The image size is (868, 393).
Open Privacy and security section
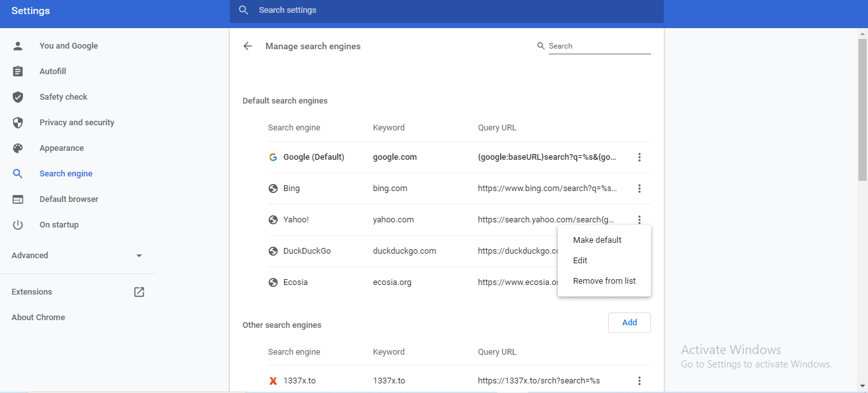coord(78,123)
